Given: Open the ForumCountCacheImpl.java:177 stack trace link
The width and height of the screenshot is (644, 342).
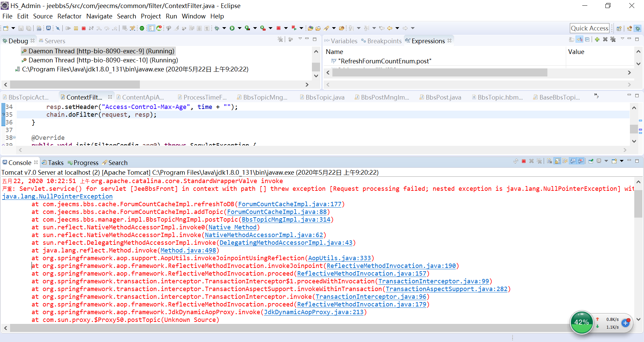Looking at the screenshot, I should pos(289,204).
